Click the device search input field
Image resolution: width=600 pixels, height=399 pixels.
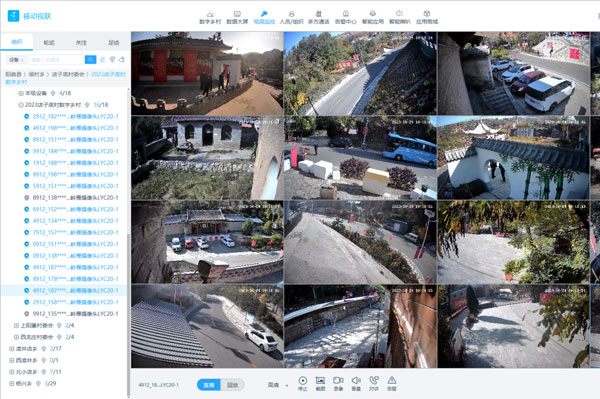pos(57,60)
